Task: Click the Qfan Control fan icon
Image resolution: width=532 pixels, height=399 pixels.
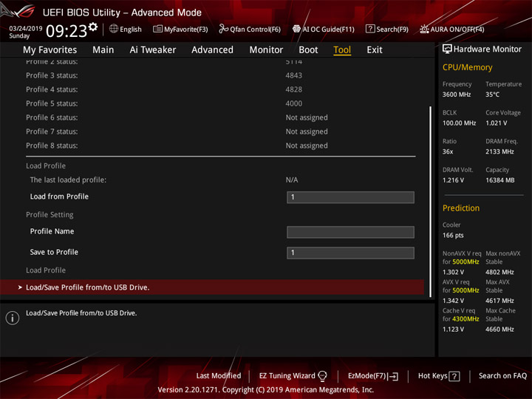Action: pos(223,29)
